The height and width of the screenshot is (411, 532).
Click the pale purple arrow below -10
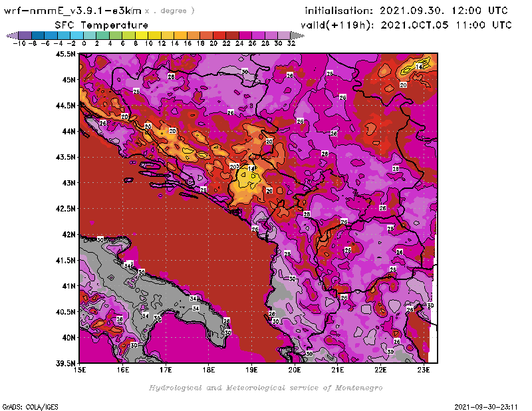point(13,35)
